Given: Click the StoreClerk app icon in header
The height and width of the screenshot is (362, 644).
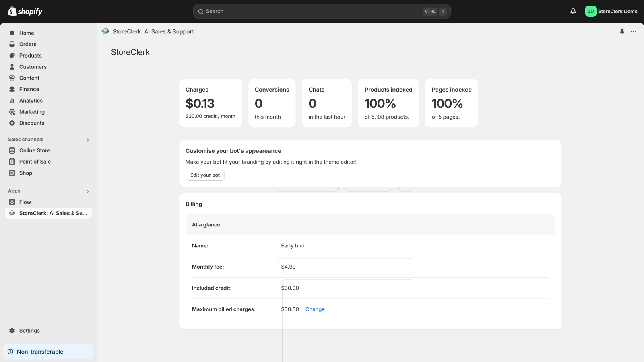Looking at the screenshot, I should pos(105,31).
